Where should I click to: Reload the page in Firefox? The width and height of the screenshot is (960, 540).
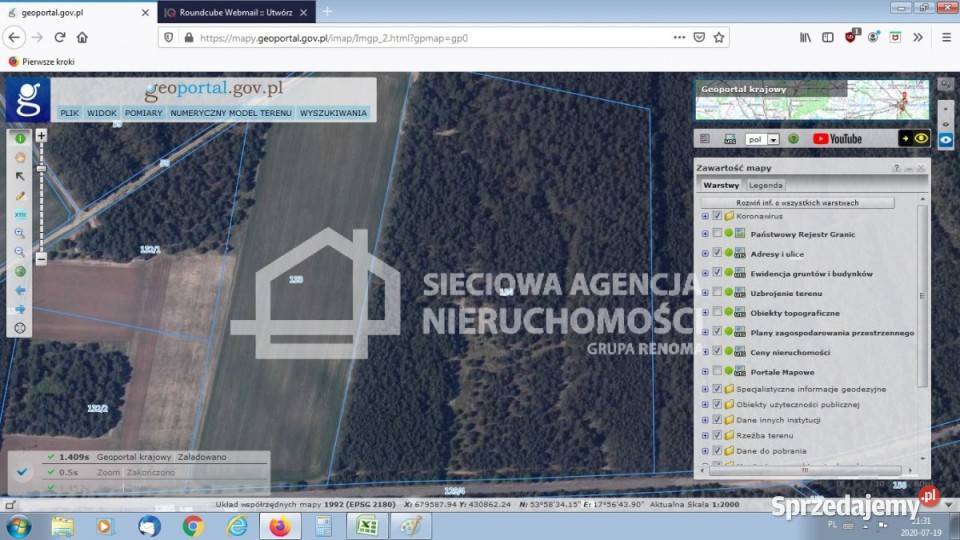click(60, 37)
